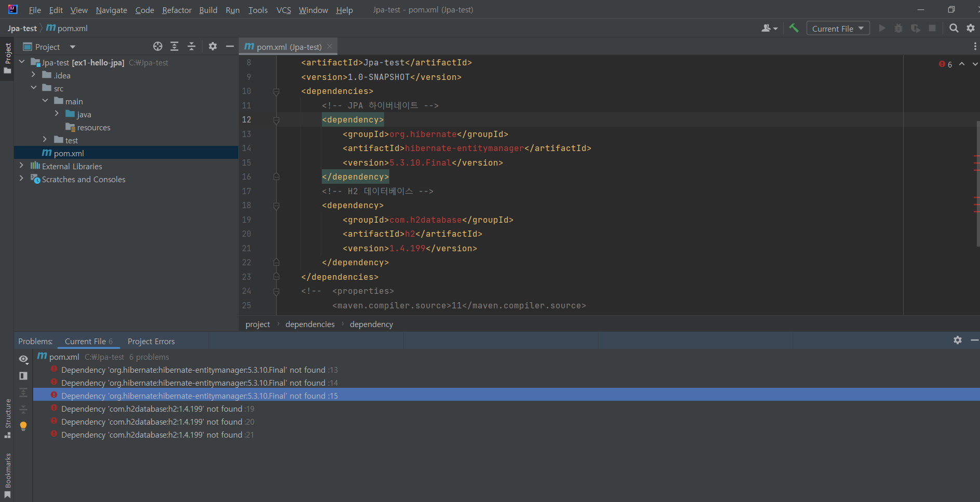
Task: Expand External Libraries node
Action: (21, 166)
